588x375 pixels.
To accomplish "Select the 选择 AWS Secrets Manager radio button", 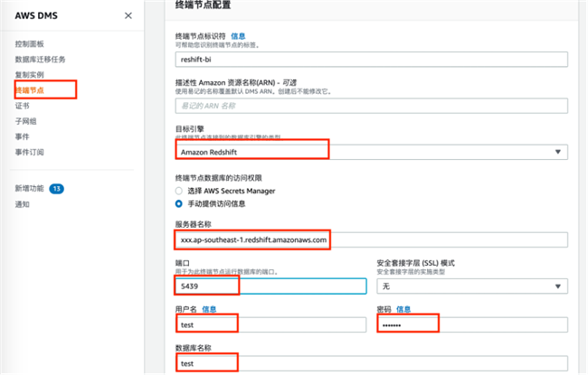I will click(179, 191).
